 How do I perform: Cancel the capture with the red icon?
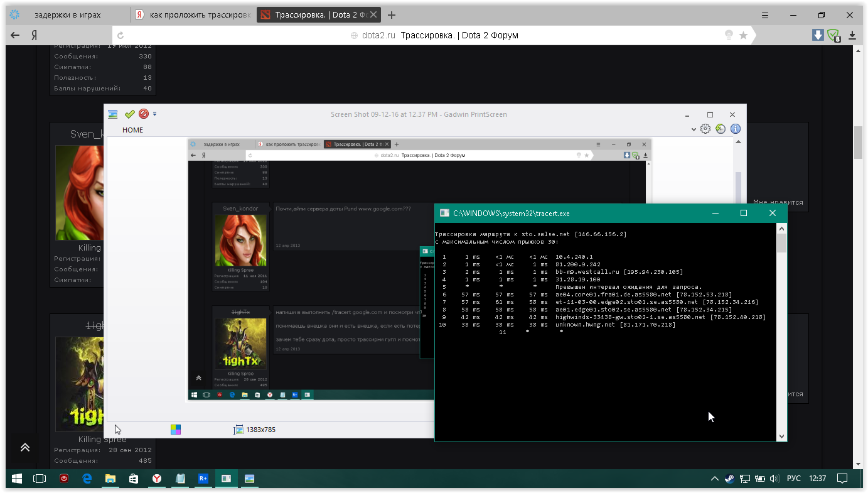pyautogui.click(x=144, y=114)
